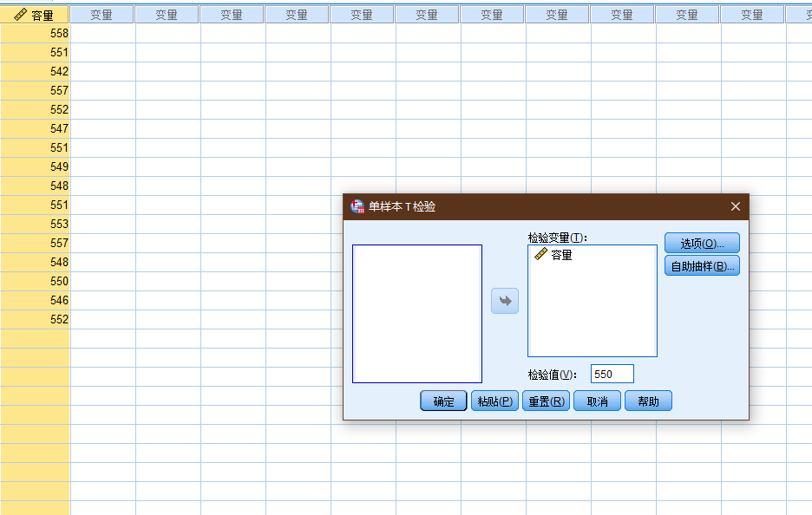Click the 取消 button

pyautogui.click(x=597, y=401)
